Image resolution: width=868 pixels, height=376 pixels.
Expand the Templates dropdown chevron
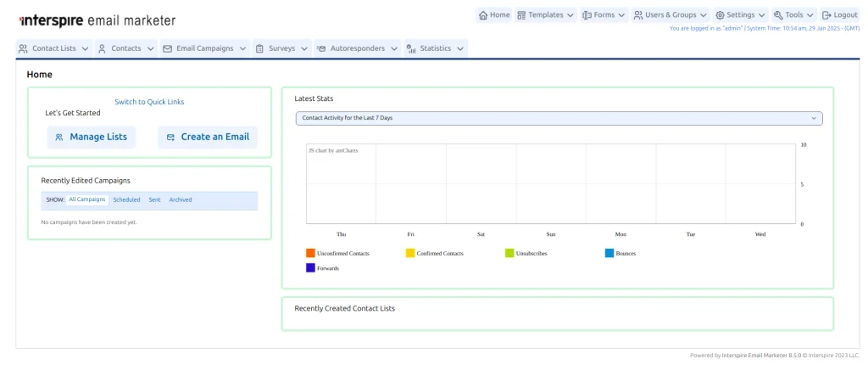click(570, 15)
